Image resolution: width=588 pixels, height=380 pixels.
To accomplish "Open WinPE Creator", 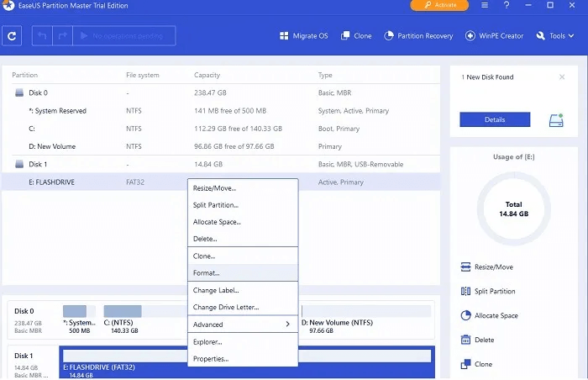I will [494, 36].
